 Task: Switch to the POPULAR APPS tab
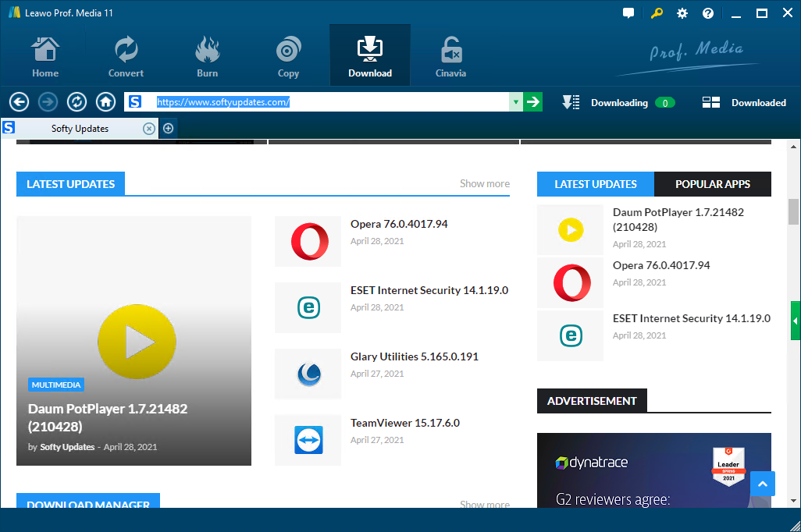click(713, 184)
